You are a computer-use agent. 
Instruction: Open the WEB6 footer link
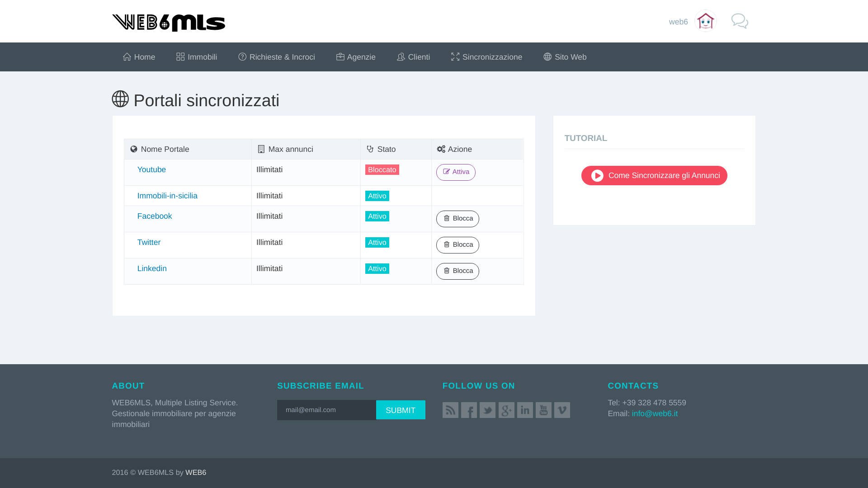(x=196, y=472)
